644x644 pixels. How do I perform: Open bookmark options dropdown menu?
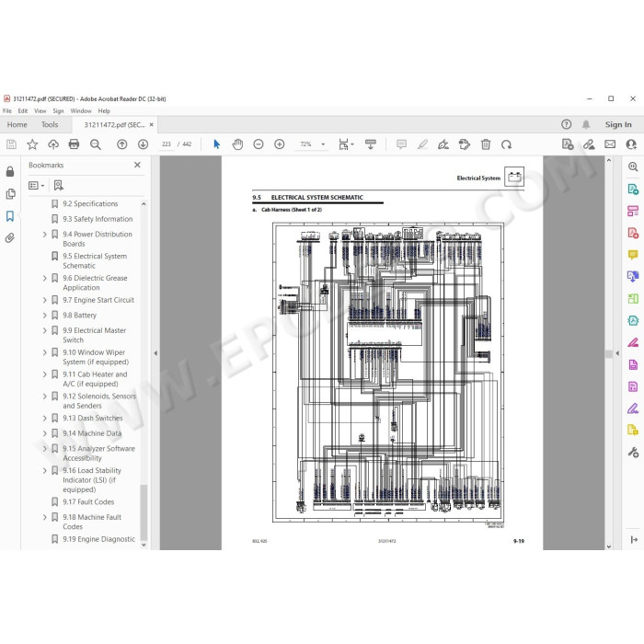(x=36, y=186)
